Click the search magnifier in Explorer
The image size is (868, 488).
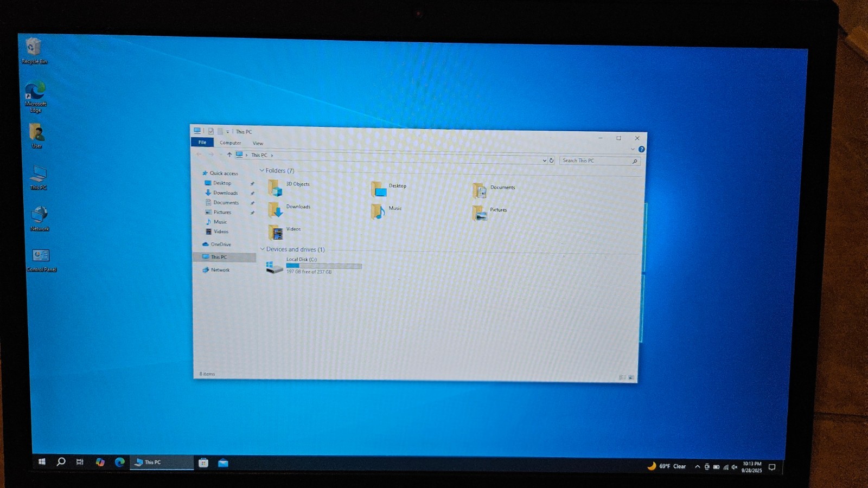635,161
